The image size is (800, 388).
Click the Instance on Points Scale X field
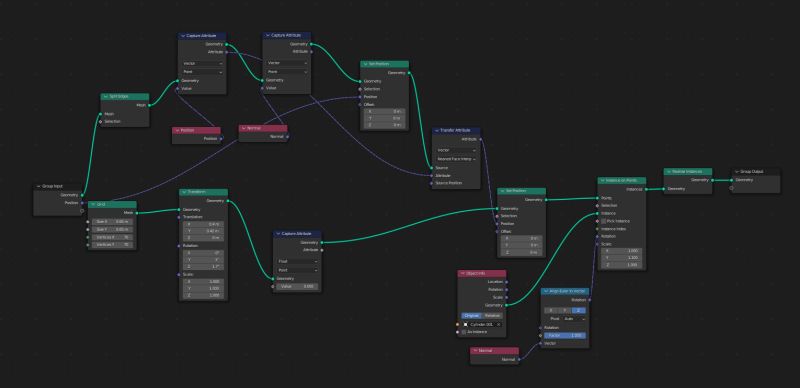tap(622, 251)
